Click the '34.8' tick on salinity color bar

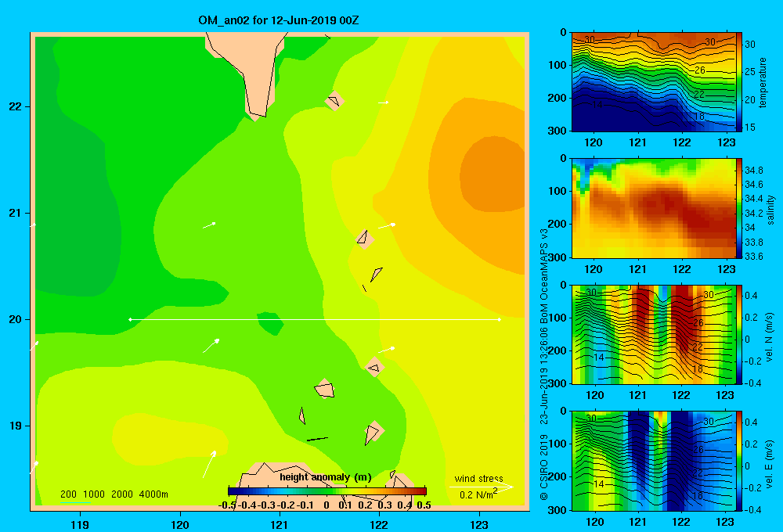coord(753,171)
